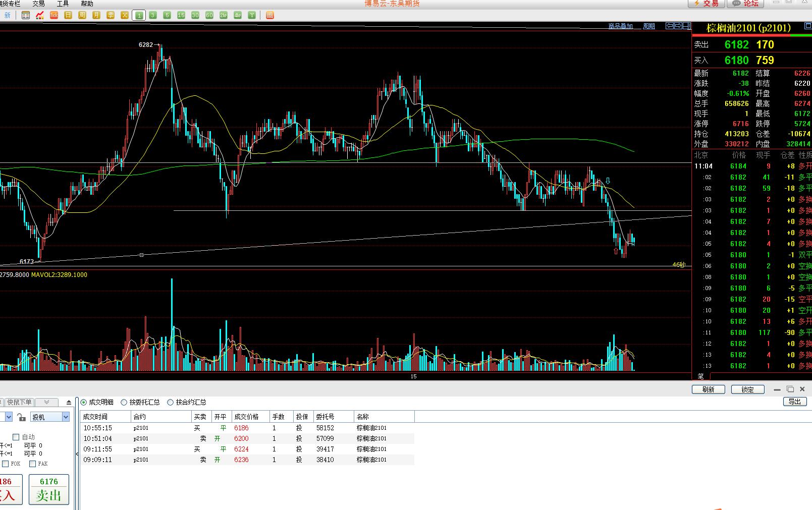Click the 成交时间 column header
The width and height of the screenshot is (812, 510).
[105, 417]
